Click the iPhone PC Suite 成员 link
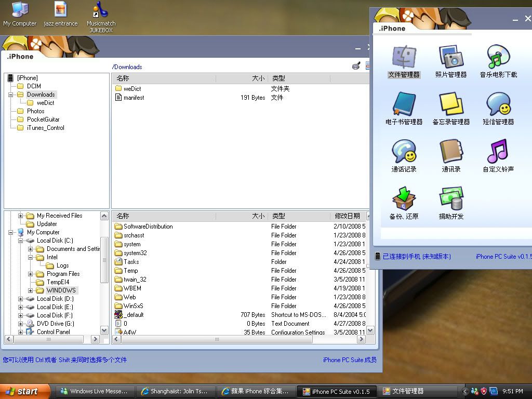This screenshot has width=532, height=399. 350,360
